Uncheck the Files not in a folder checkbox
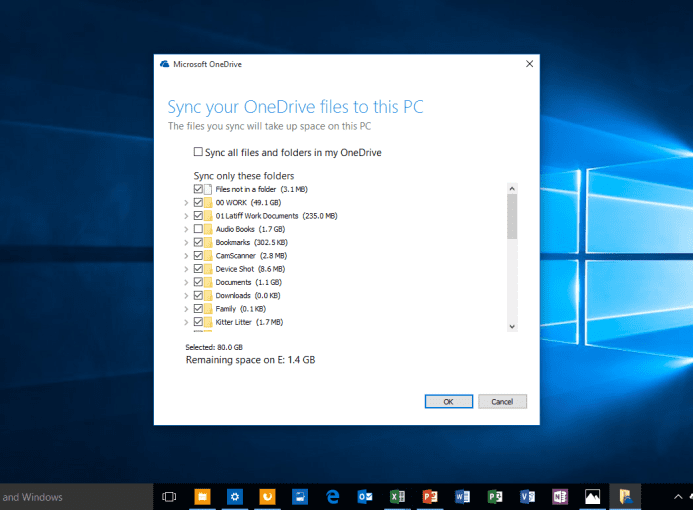 198,189
